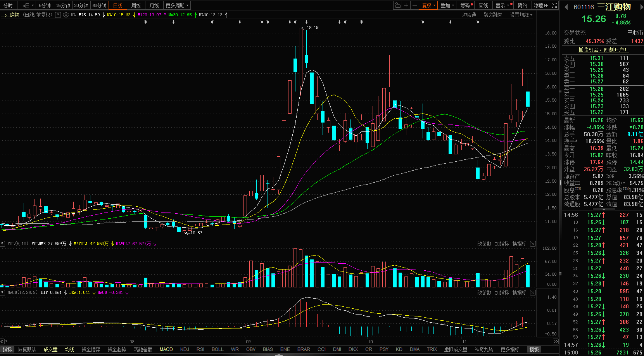The width and height of the screenshot is (644, 356).
Task: Toggle the 均线 moving average indicator
Action: click(70, 349)
